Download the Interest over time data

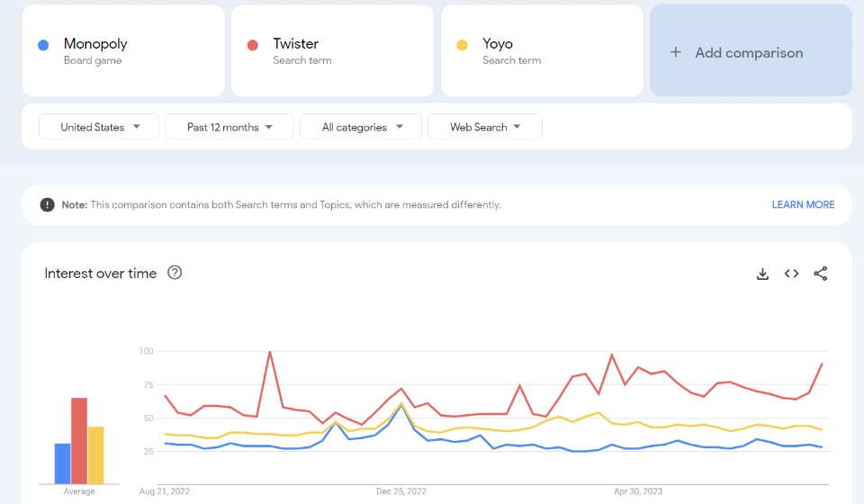tap(762, 274)
